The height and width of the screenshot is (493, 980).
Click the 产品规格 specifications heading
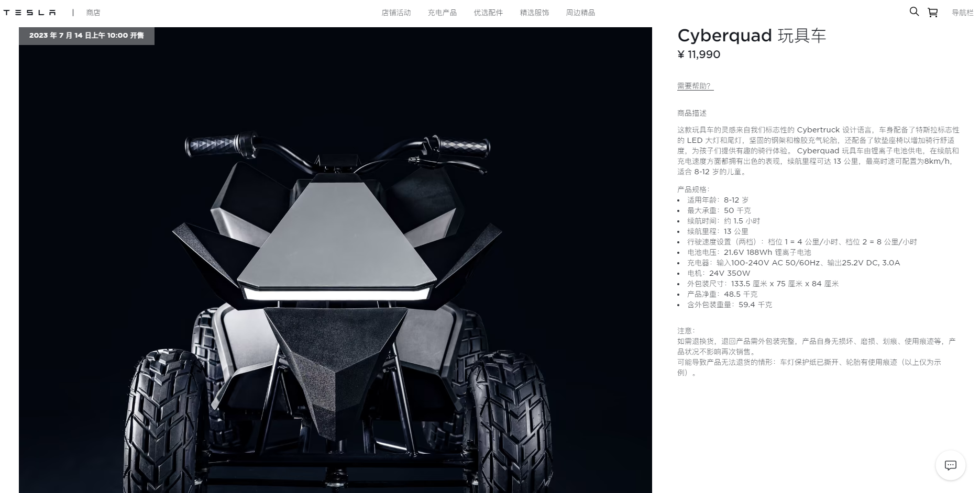pos(693,189)
